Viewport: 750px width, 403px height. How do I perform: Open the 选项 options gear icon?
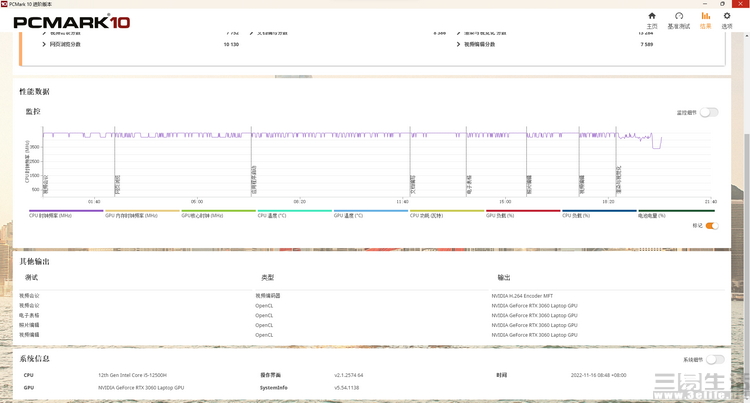pyautogui.click(x=733, y=19)
